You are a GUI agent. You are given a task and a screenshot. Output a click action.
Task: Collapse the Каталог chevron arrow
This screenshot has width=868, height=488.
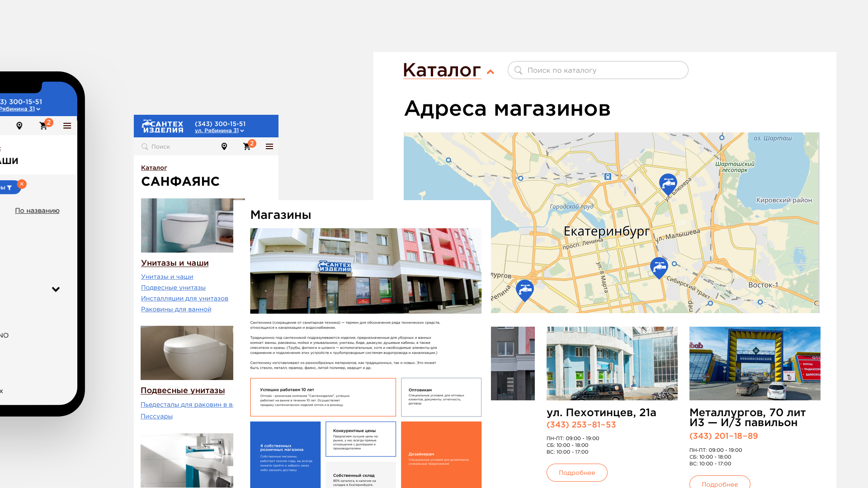click(491, 72)
